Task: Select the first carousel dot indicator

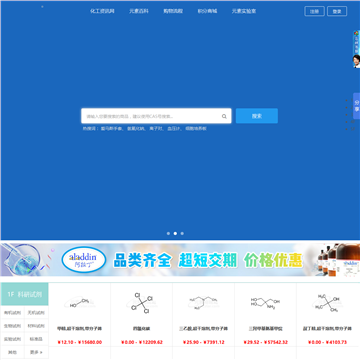Action: [168, 233]
